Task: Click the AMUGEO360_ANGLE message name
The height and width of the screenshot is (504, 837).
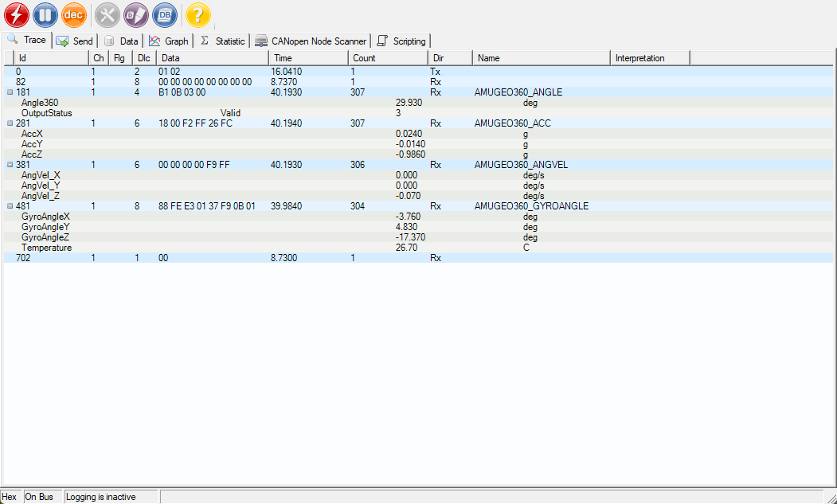Action: point(518,92)
